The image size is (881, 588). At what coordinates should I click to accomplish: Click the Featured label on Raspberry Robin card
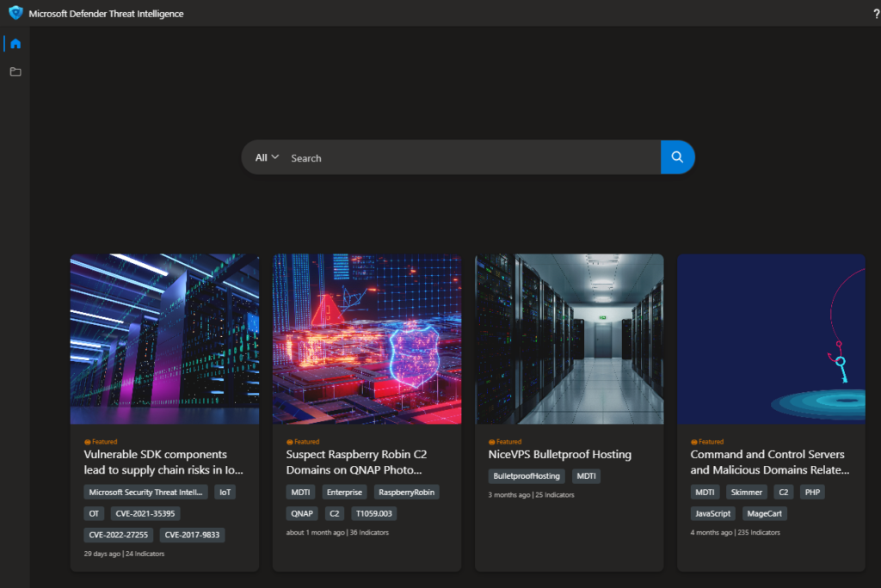coord(303,441)
